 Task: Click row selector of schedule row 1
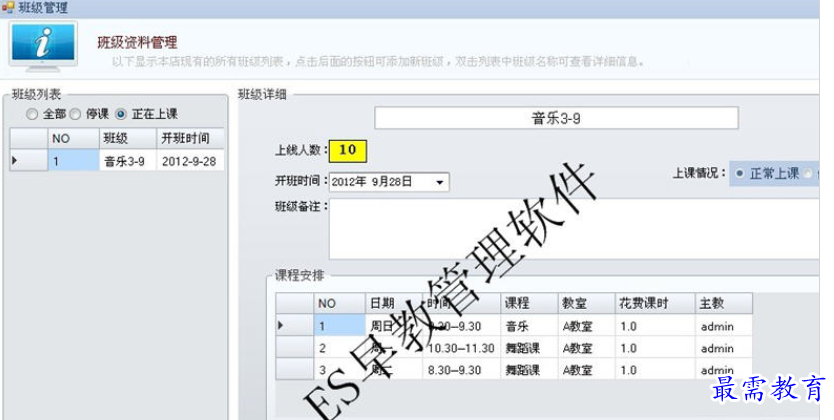coord(295,325)
